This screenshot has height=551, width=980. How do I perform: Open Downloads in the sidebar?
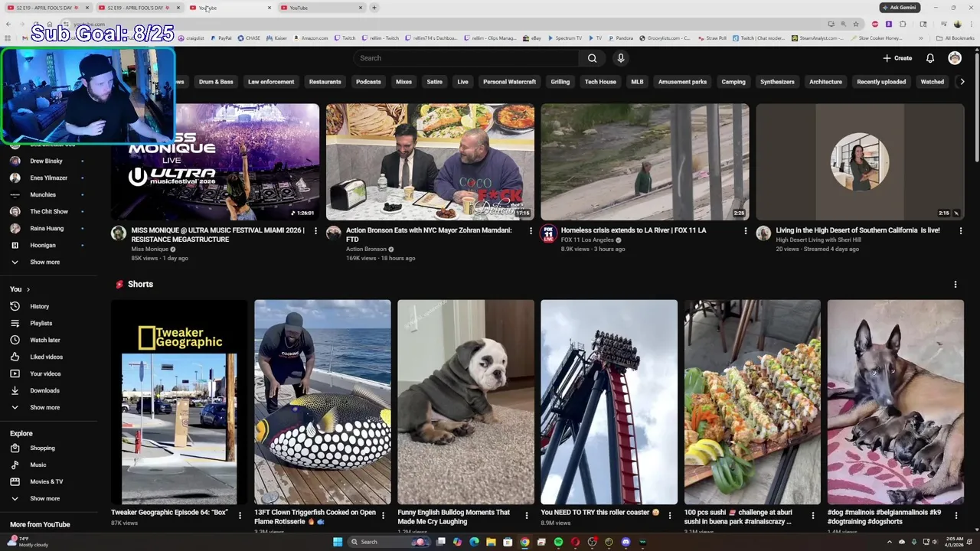point(46,390)
